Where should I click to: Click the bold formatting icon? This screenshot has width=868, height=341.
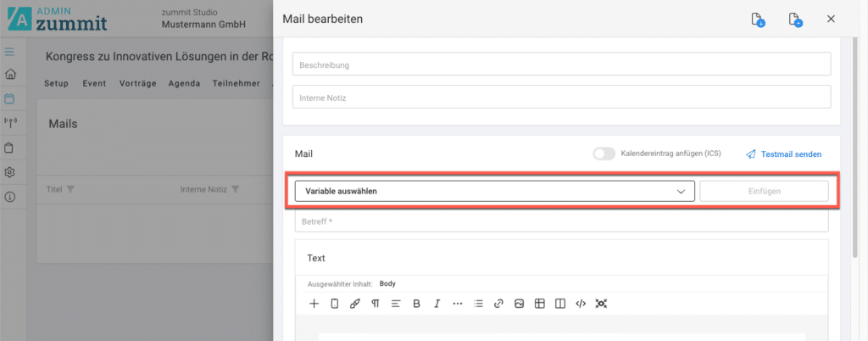coord(416,303)
